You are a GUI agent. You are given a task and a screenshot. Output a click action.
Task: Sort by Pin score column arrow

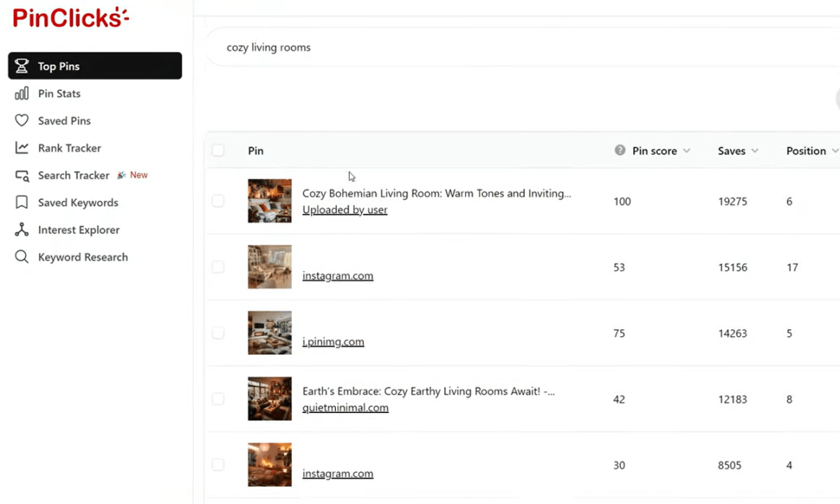(x=687, y=151)
